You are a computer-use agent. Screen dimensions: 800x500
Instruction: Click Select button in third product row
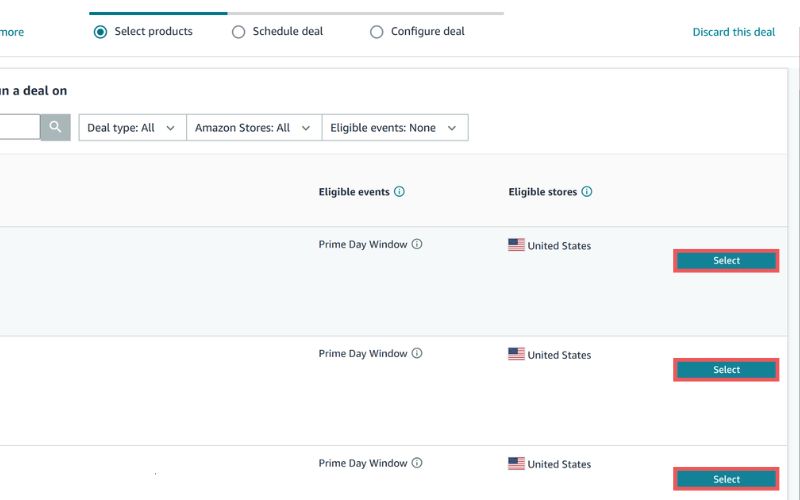(x=726, y=479)
